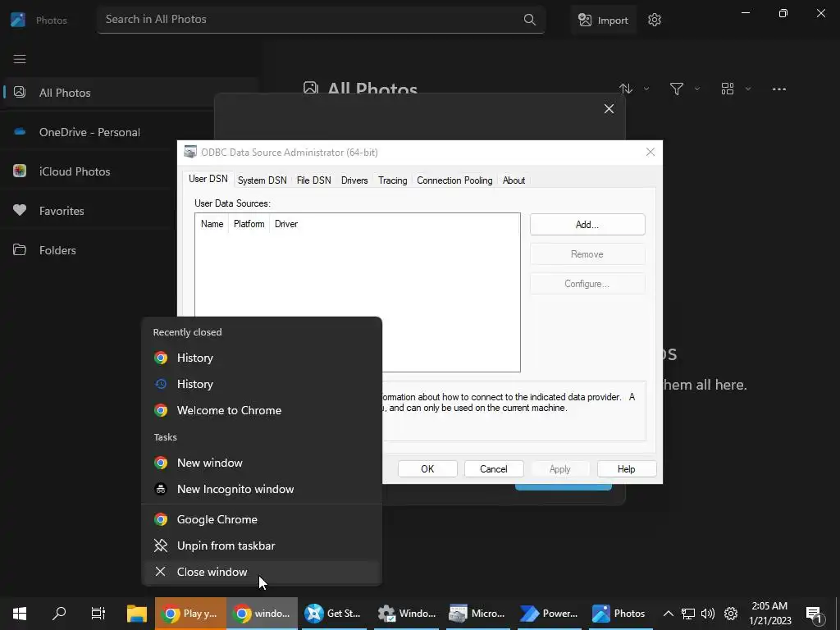Select the User DSN tab
Viewport: 840px width, 630px height.
click(x=208, y=179)
